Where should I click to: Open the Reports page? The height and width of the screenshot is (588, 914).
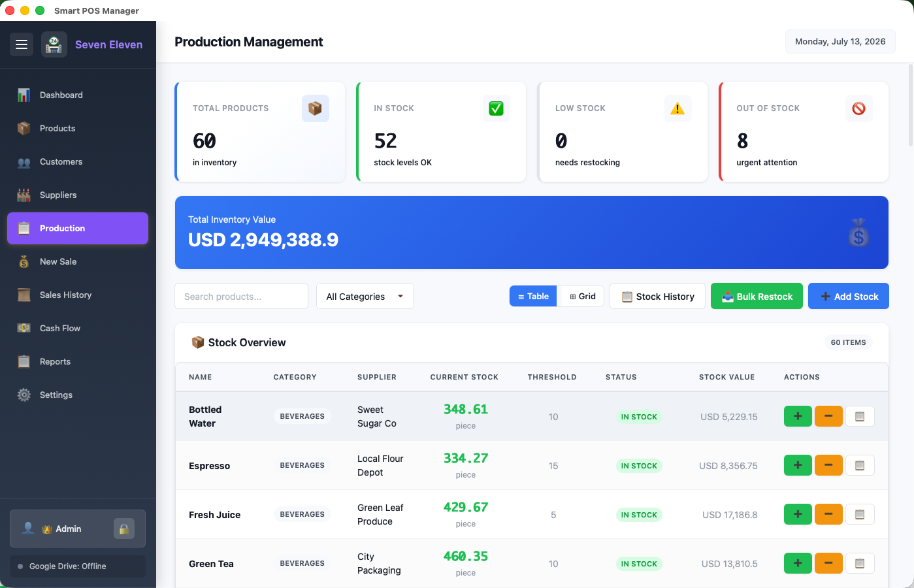click(78, 361)
